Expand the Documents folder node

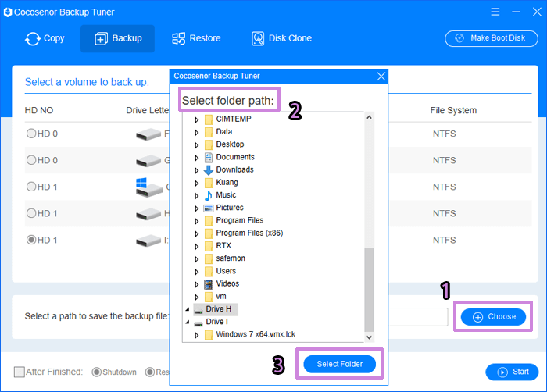[x=196, y=158]
